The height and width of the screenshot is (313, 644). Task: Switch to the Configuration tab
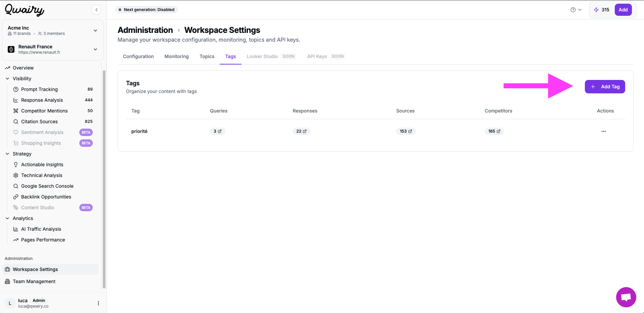point(138,56)
